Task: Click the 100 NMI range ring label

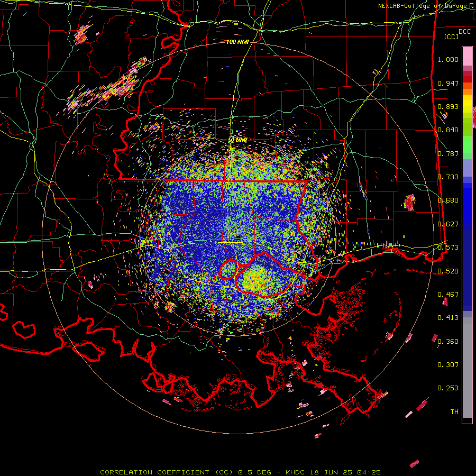Action: coord(237,42)
